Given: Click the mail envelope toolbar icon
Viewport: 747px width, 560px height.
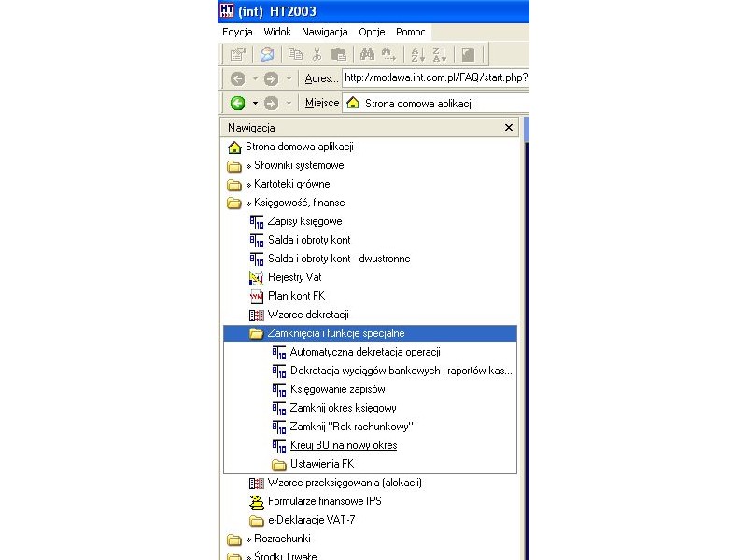Looking at the screenshot, I should 267,54.
